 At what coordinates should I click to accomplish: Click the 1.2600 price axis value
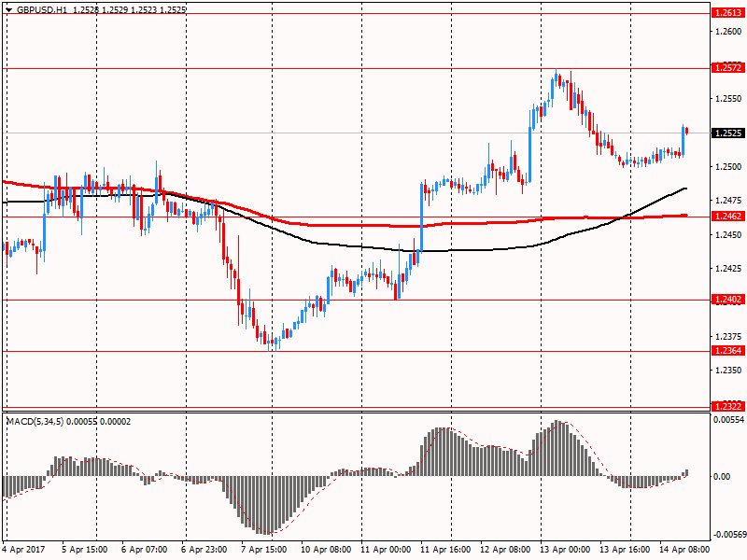point(728,31)
